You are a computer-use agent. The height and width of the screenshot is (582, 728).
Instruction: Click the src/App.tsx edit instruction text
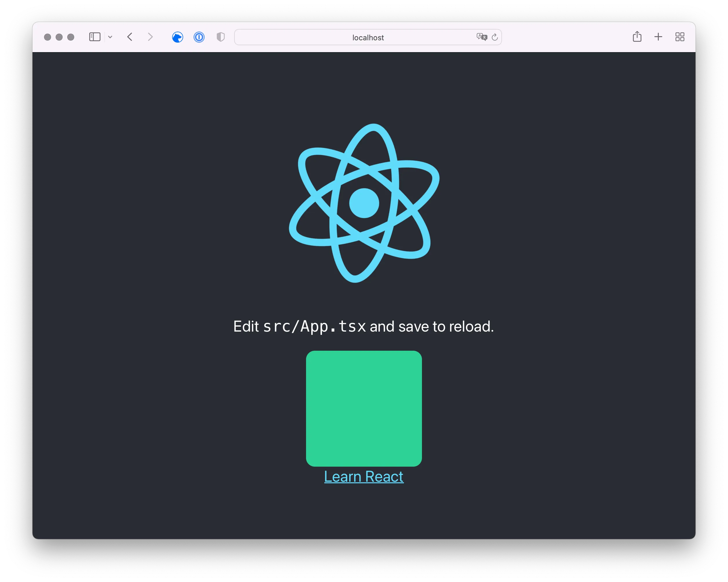(364, 326)
